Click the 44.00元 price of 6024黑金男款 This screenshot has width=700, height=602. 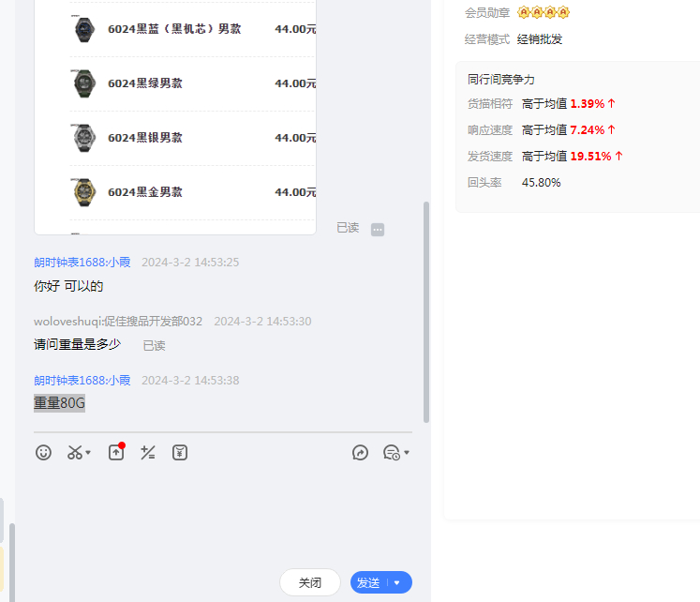point(295,192)
